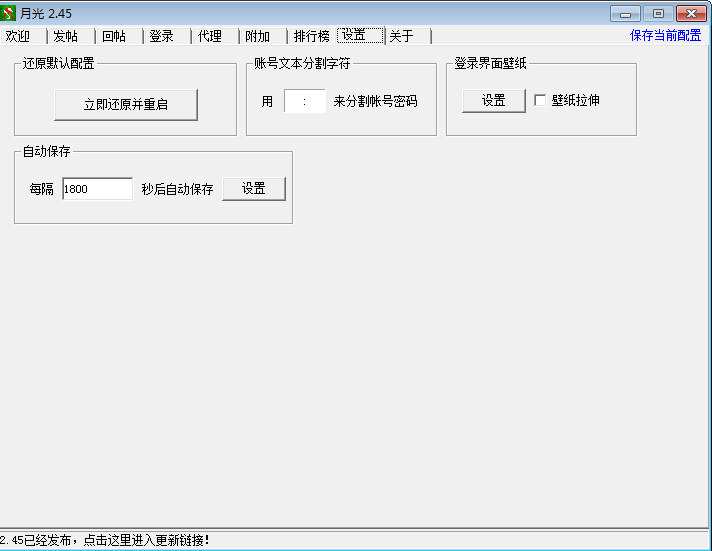Viewport: 712px width, 551px height.
Task: Select the 回帖 tab
Action: pos(114,36)
